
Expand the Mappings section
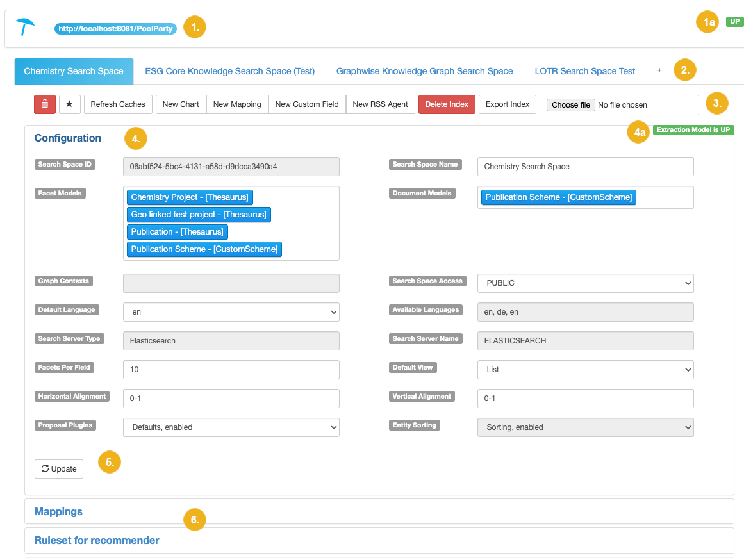pyautogui.click(x=58, y=511)
